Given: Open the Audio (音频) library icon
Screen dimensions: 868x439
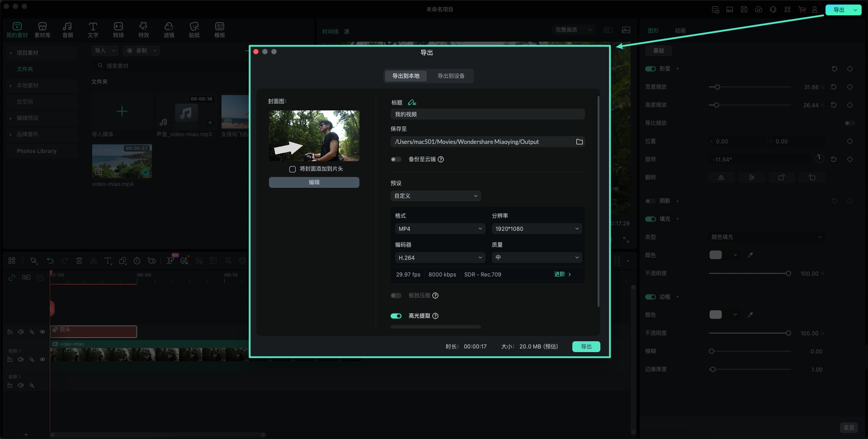Looking at the screenshot, I should click(68, 29).
